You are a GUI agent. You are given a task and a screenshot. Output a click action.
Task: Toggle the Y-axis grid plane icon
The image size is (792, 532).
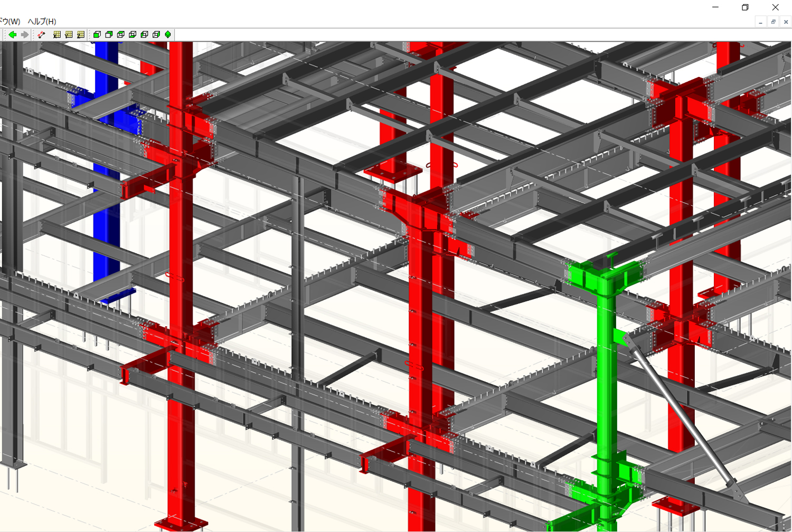[x=69, y=35]
